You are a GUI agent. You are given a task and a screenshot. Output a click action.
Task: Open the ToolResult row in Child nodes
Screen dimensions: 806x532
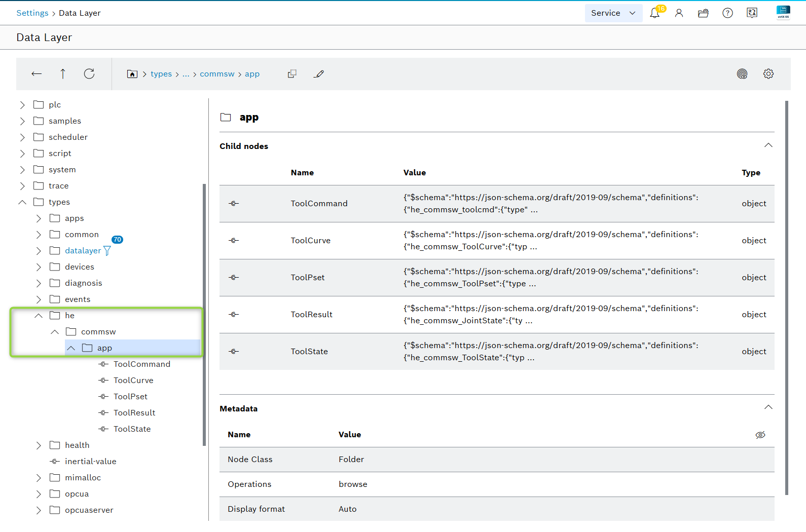(311, 315)
